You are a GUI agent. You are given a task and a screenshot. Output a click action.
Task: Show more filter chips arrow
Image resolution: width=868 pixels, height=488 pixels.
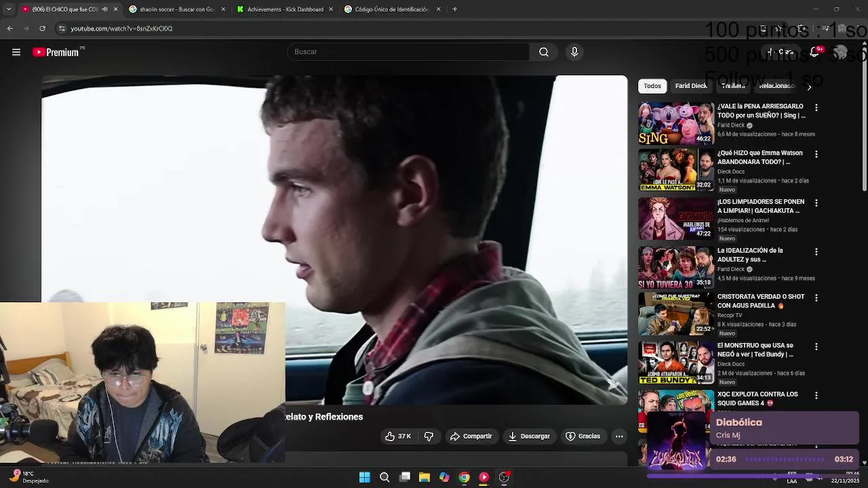point(809,87)
